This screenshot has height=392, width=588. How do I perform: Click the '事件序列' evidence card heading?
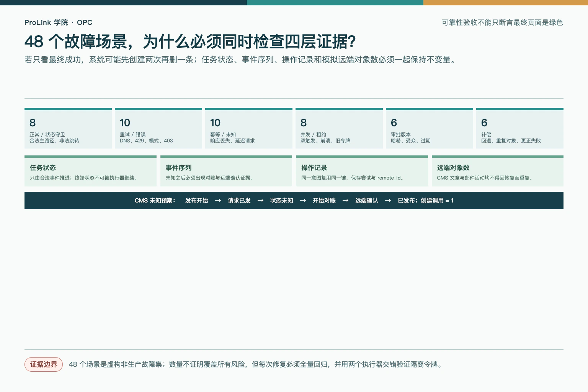(178, 168)
